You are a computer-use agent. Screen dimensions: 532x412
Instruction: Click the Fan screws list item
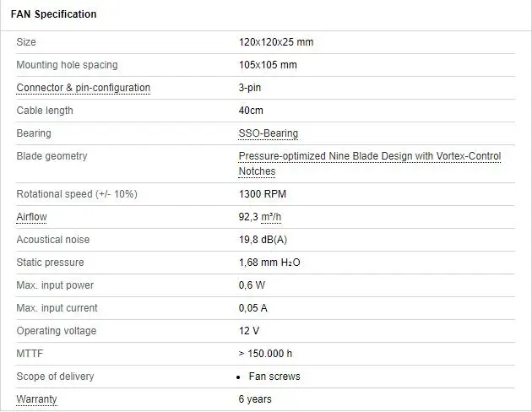coord(274,377)
